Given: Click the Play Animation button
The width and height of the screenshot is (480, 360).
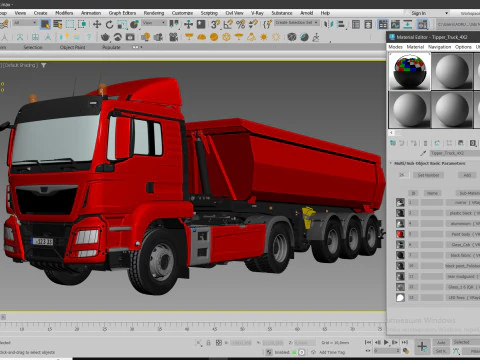Looking at the screenshot, I should (386, 342).
